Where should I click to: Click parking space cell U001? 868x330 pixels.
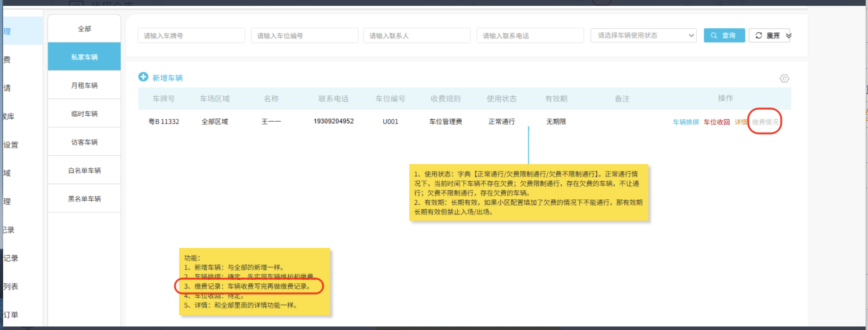[390, 122]
